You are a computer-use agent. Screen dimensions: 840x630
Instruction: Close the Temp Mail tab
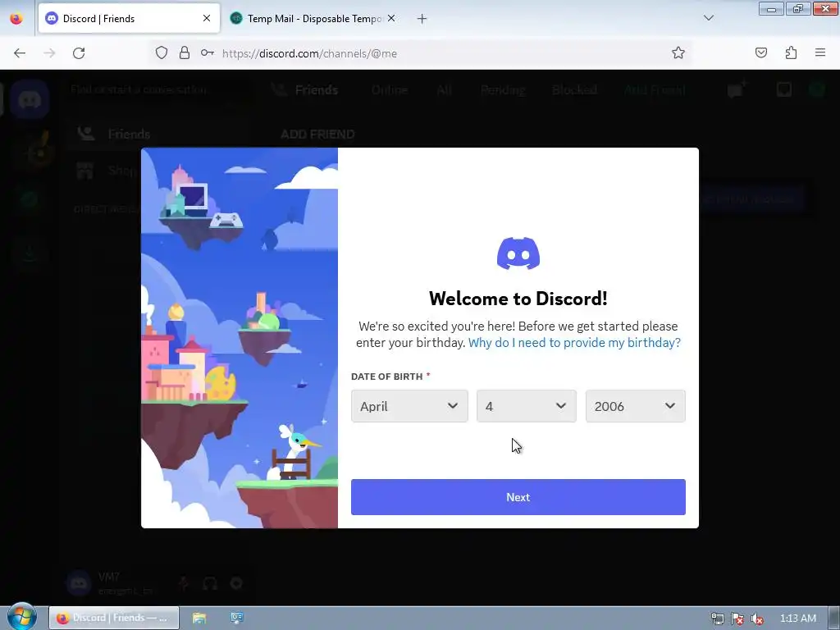(x=391, y=19)
